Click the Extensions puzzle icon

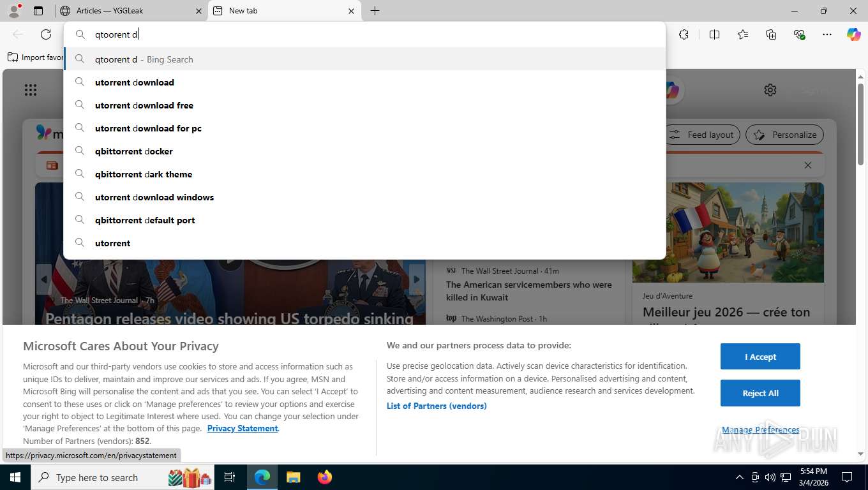[684, 34]
